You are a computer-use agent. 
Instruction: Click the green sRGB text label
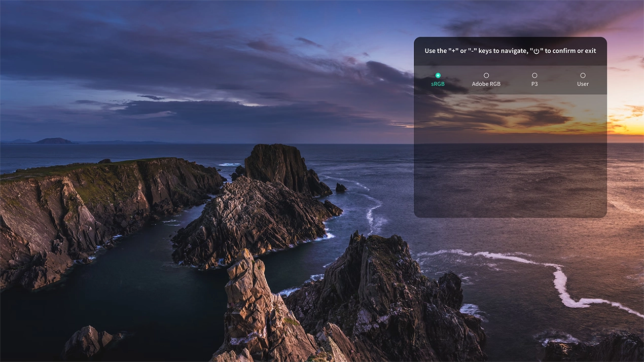point(438,84)
